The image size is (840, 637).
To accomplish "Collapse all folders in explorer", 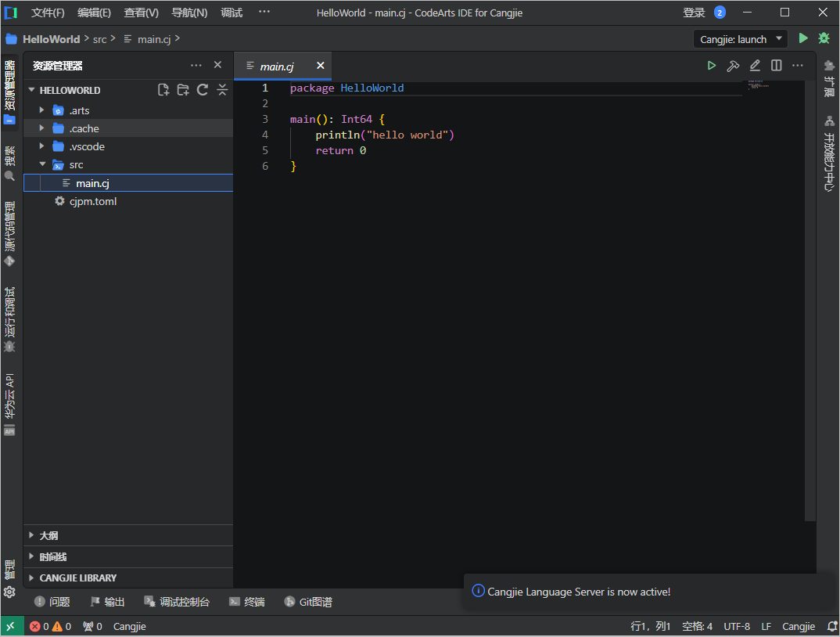I will (222, 89).
